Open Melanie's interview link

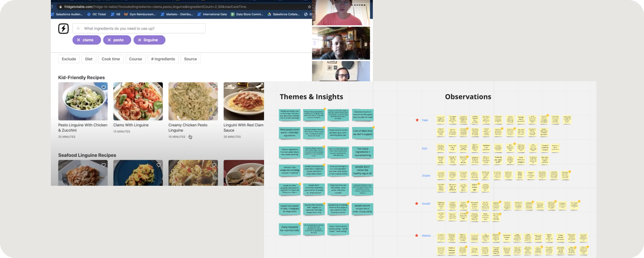426,235
